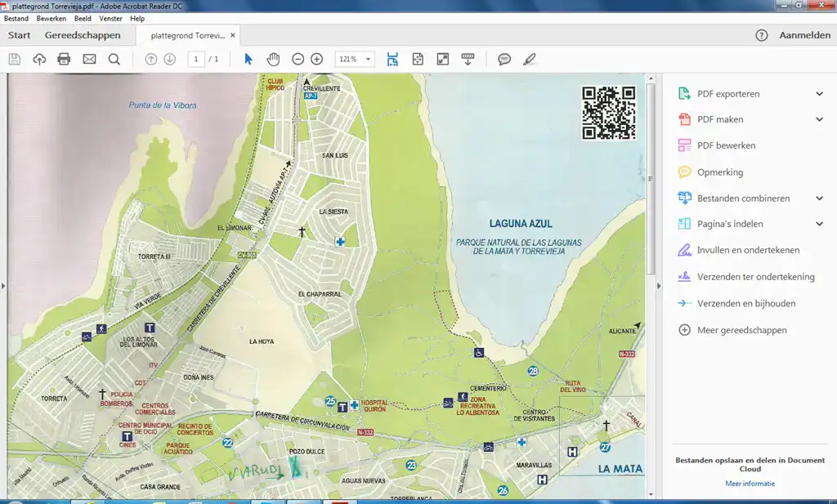
Task: Select the highlight text pen tool
Action: pyautogui.click(x=530, y=59)
